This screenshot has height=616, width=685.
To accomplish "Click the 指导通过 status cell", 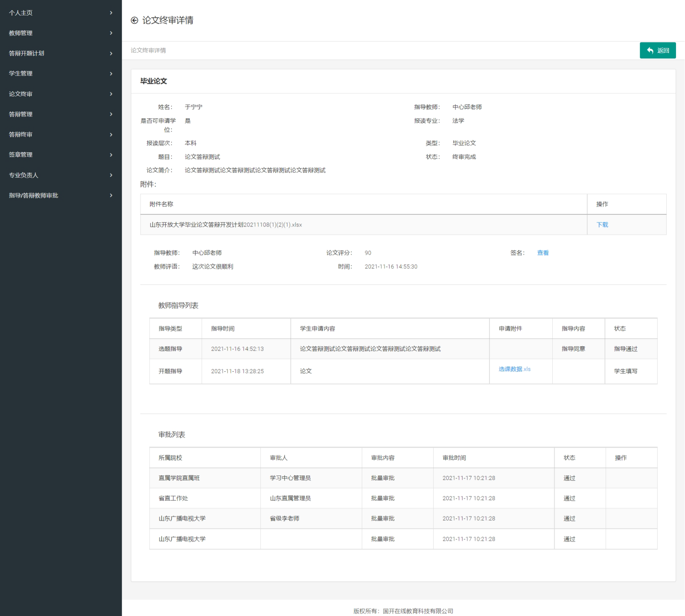I will (x=631, y=349).
